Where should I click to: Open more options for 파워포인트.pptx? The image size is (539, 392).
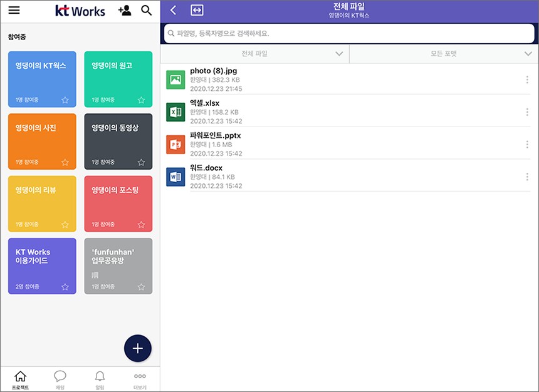[527, 144]
